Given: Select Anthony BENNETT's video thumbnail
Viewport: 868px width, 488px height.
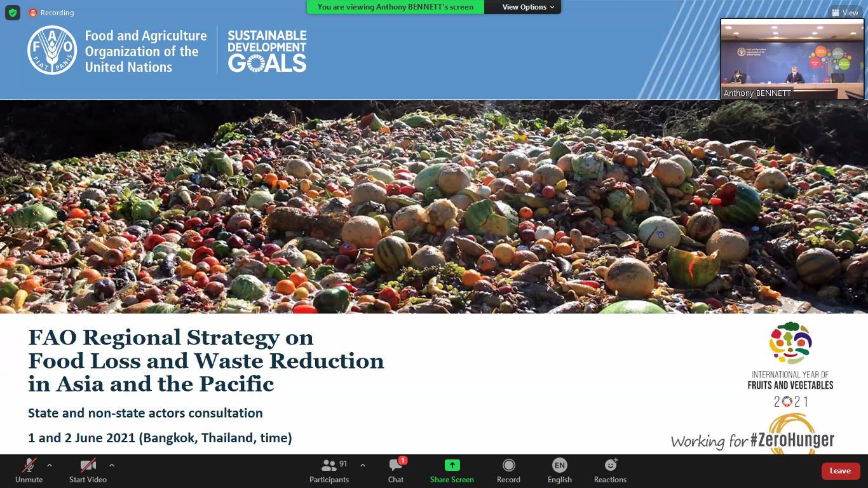Looking at the screenshot, I should pyautogui.click(x=792, y=58).
